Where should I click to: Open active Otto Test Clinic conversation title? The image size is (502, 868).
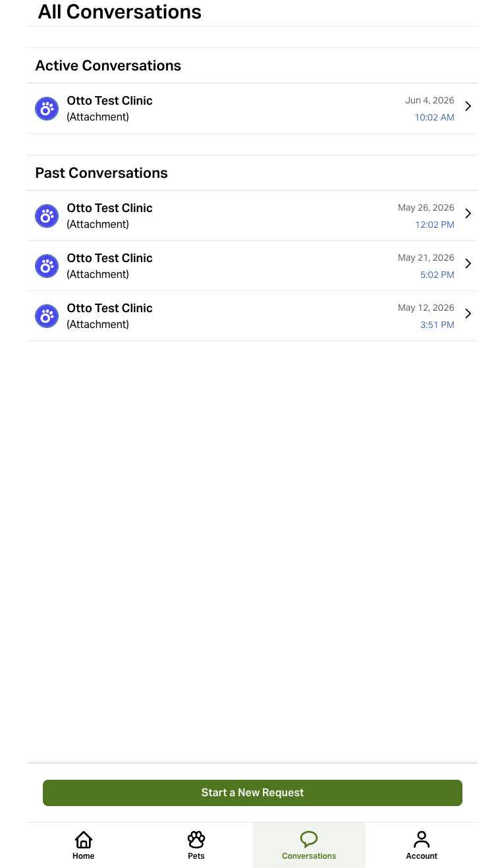109,101
